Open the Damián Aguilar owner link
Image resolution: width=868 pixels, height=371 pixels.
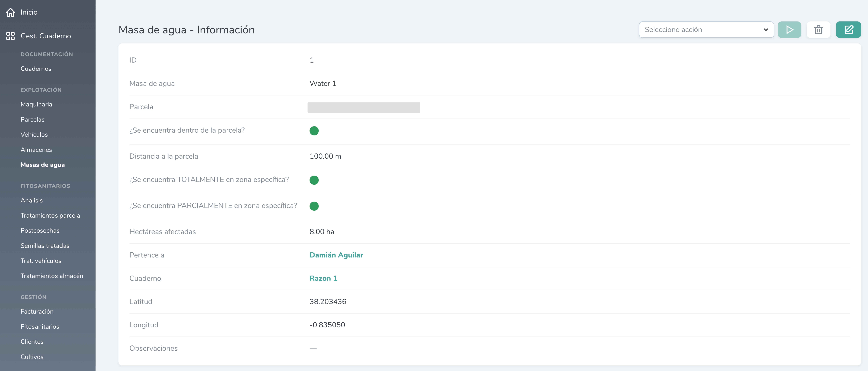(336, 255)
